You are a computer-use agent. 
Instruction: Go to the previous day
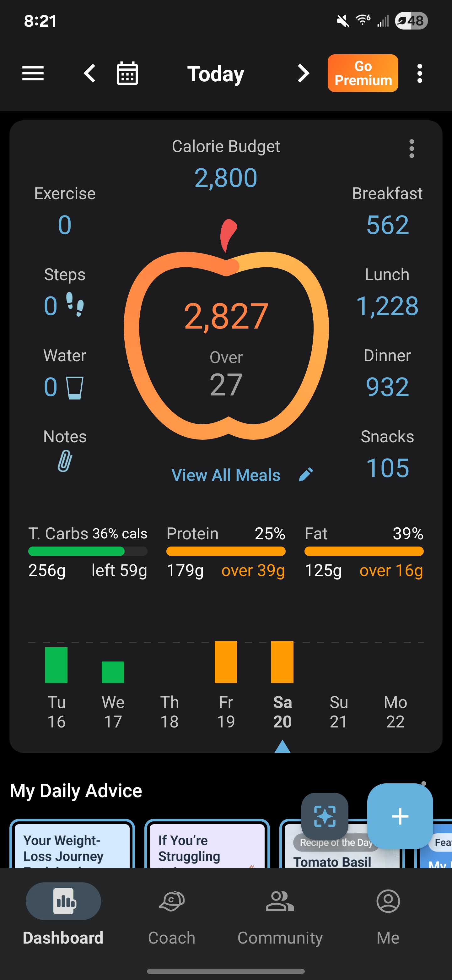90,73
